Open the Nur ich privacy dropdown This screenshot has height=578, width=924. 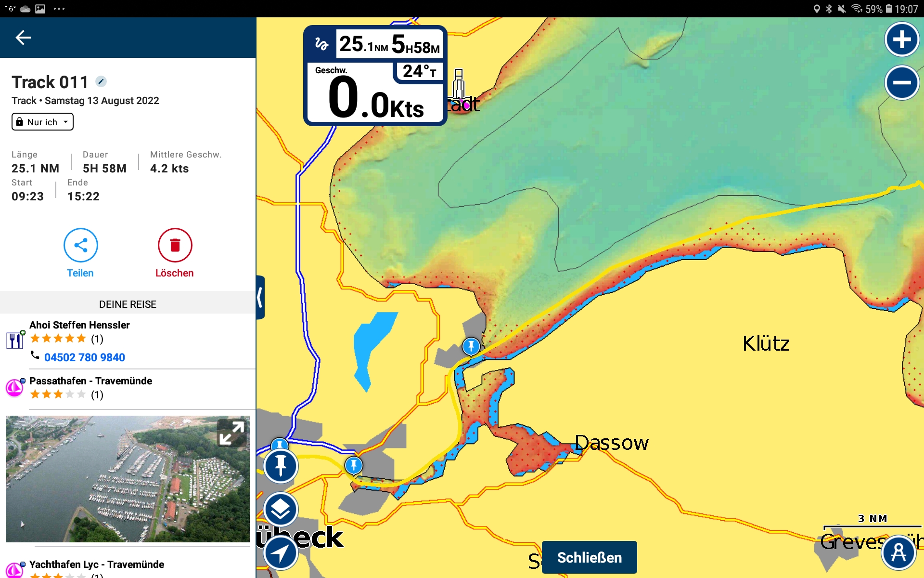coord(42,122)
